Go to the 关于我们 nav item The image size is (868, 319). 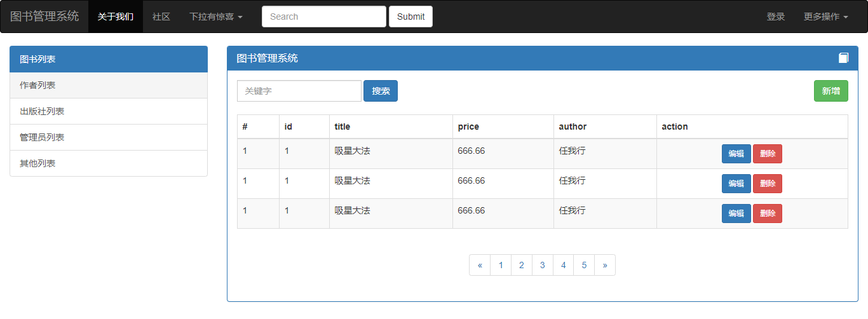116,17
